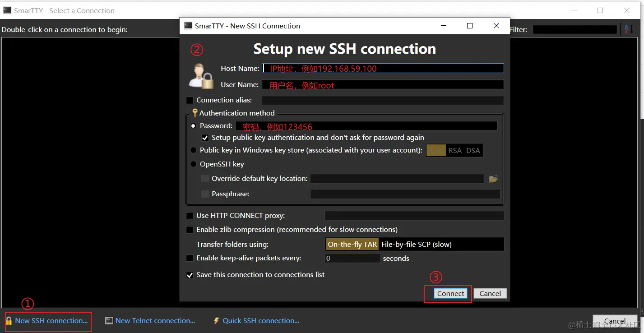The image size is (644, 333).
Task: Close the Select a Connection window
Action: (627, 10)
